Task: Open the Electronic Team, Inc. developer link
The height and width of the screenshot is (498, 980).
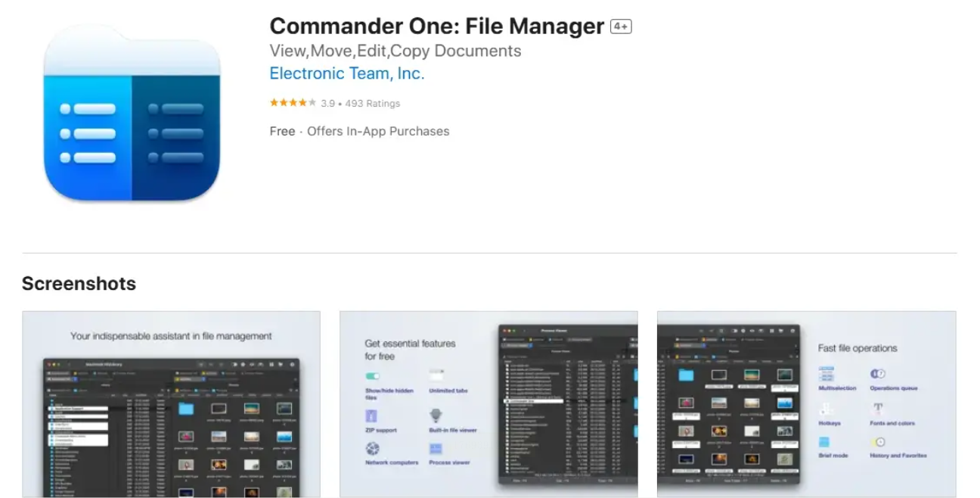Action: tap(347, 74)
